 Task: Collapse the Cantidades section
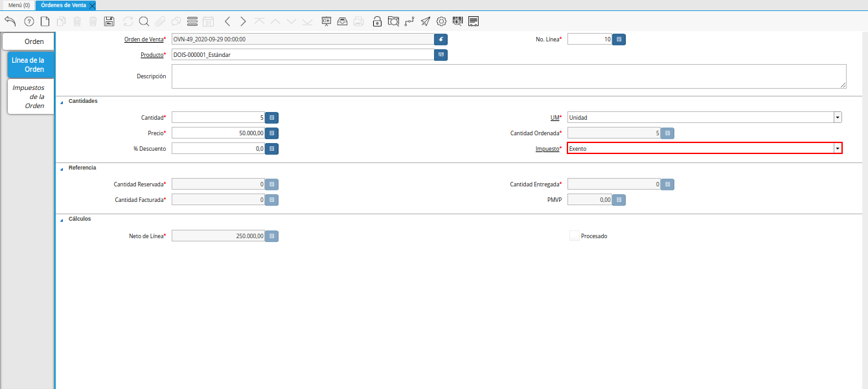pos(62,102)
